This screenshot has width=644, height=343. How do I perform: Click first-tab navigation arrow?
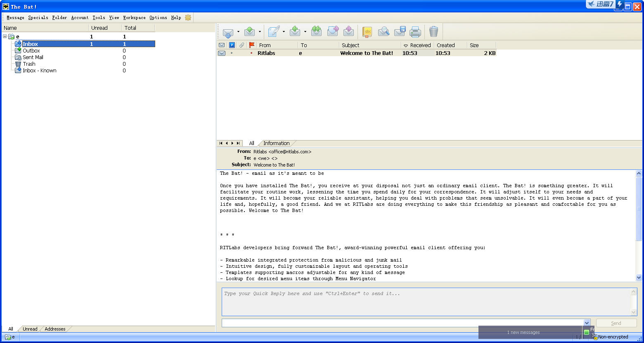click(221, 143)
